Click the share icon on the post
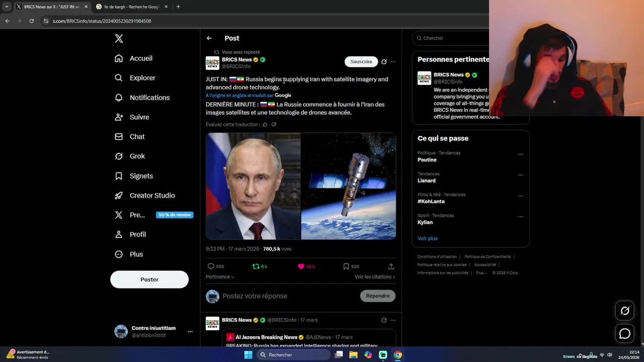The image size is (644, 362). point(391,266)
